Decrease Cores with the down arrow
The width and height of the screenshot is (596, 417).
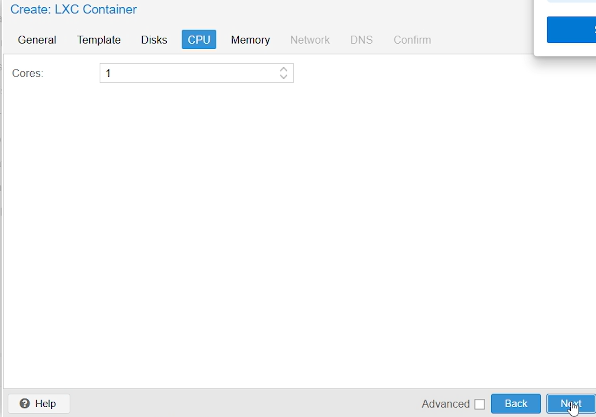(x=283, y=76)
